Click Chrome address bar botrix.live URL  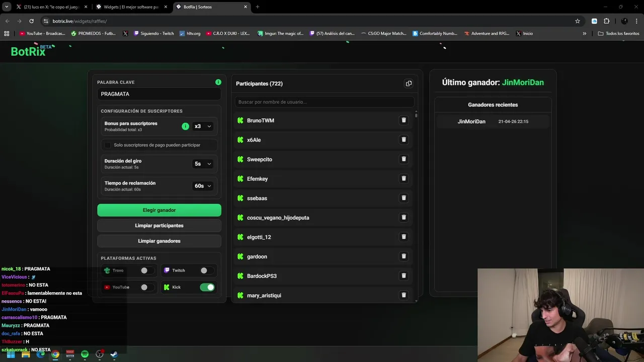tap(79, 21)
